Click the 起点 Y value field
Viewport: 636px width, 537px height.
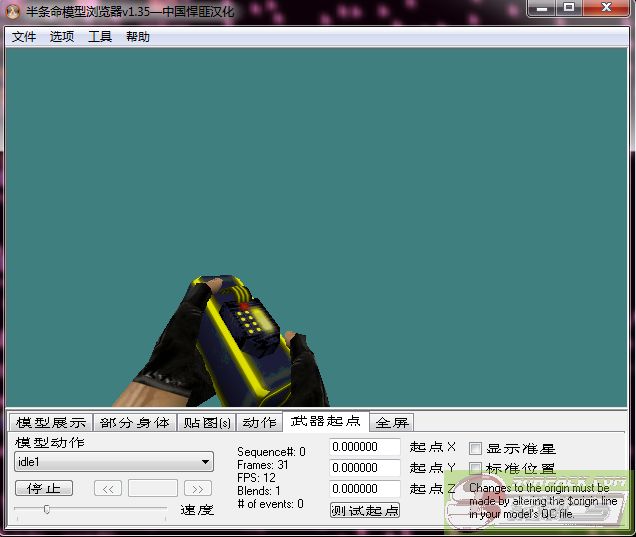click(365, 468)
